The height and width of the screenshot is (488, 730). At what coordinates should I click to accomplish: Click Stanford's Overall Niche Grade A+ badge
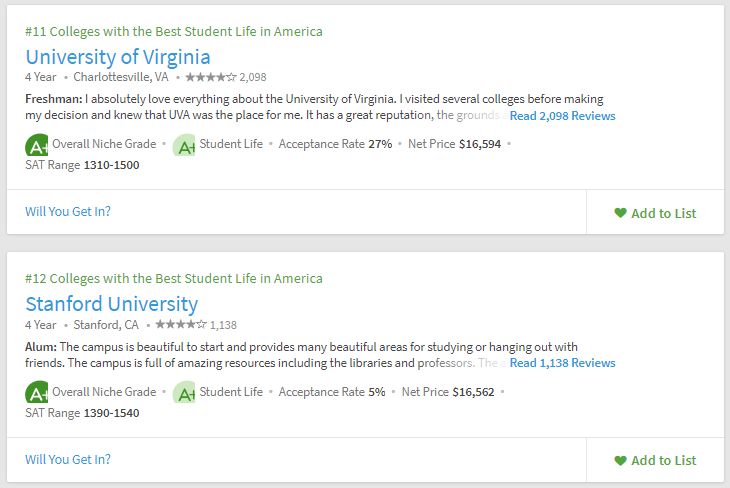click(x=36, y=393)
